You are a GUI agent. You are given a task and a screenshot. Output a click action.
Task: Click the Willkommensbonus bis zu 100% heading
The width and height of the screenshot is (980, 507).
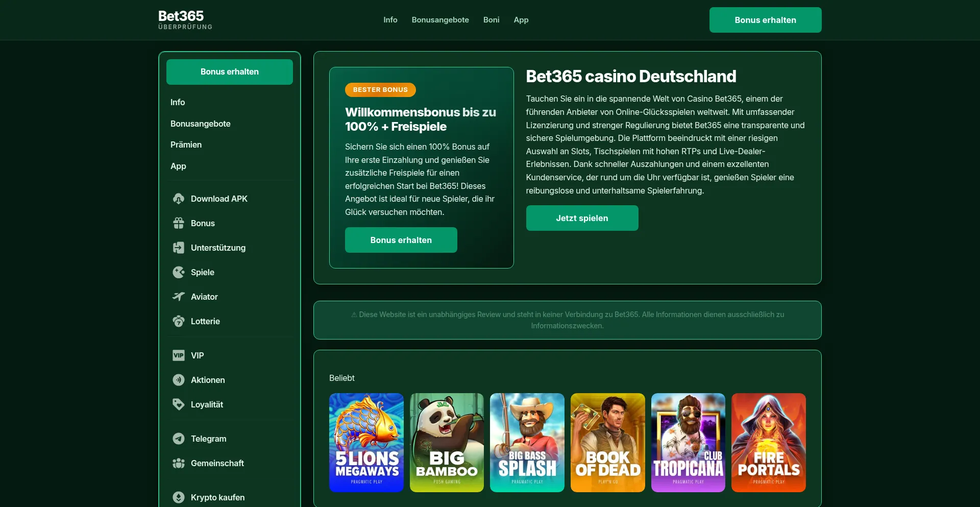click(x=421, y=119)
